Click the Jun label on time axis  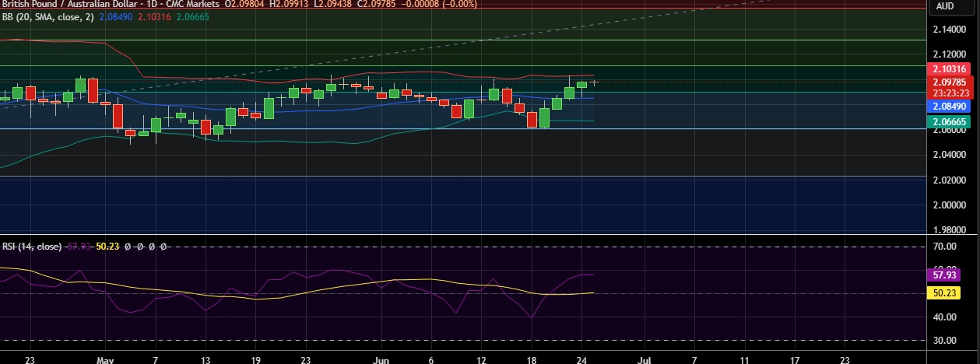(381, 359)
